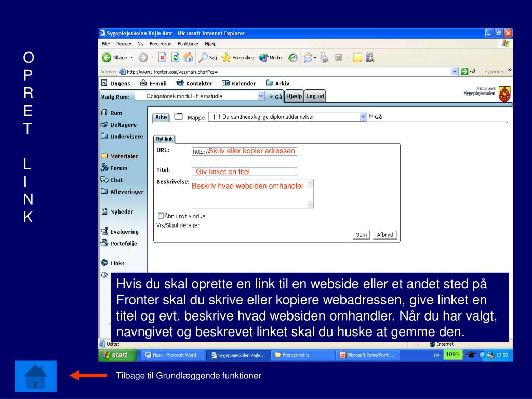Open the Rediger menu
532x399 pixels.
coord(124,44)
